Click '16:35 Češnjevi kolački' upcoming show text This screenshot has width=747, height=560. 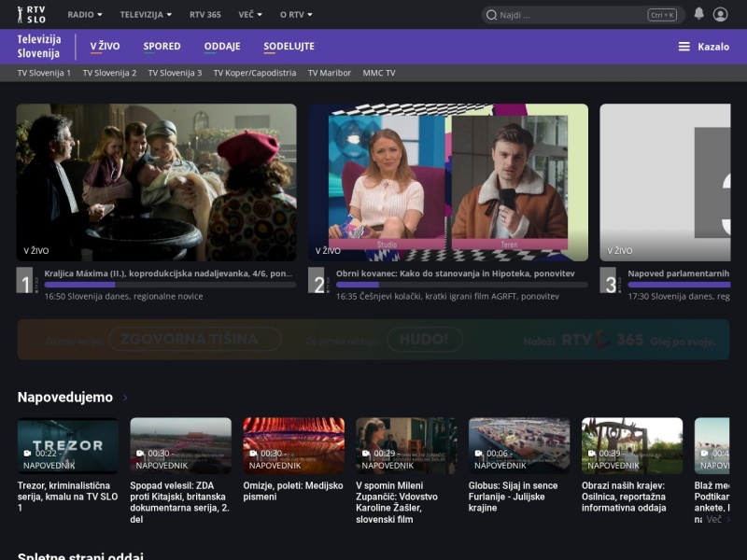[x=447, y=296]
